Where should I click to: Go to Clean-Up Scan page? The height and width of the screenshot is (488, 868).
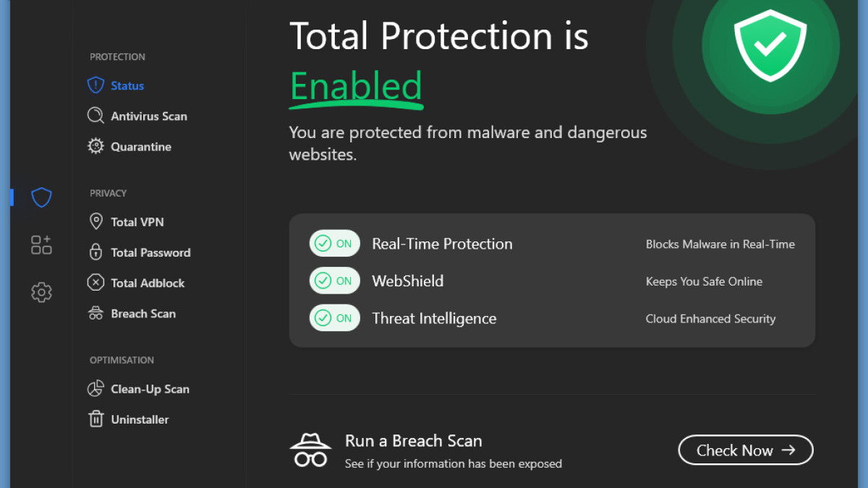tap(150, 389)
